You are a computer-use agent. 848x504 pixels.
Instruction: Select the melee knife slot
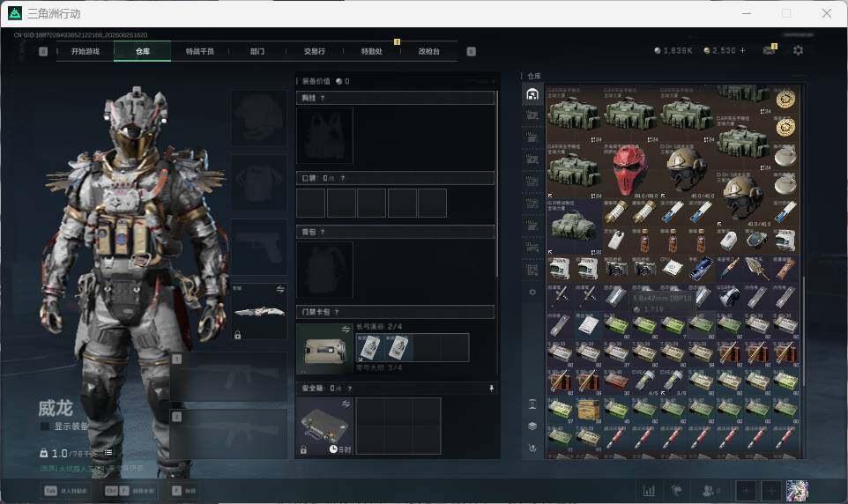259,312
